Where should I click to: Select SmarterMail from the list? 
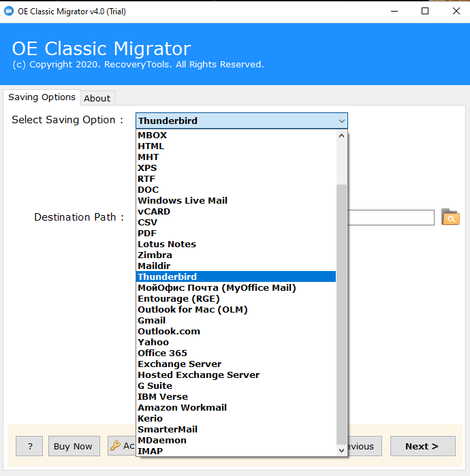click(236, 430)
